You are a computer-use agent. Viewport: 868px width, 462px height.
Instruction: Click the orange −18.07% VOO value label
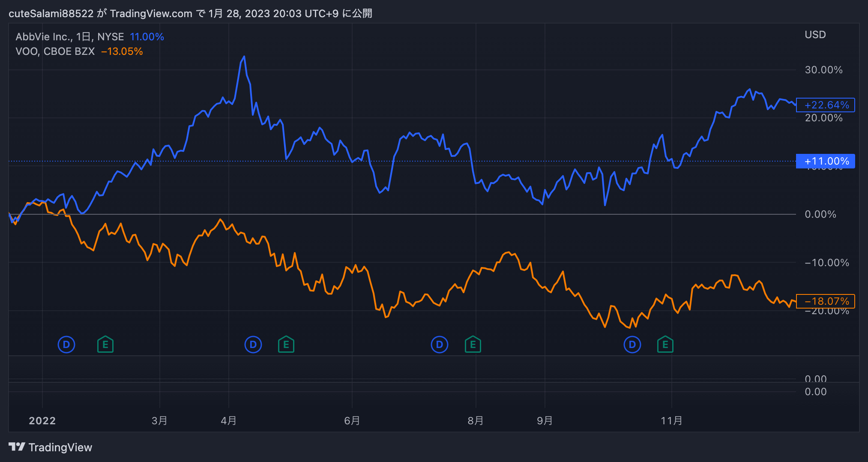click(x=826, y=301)
